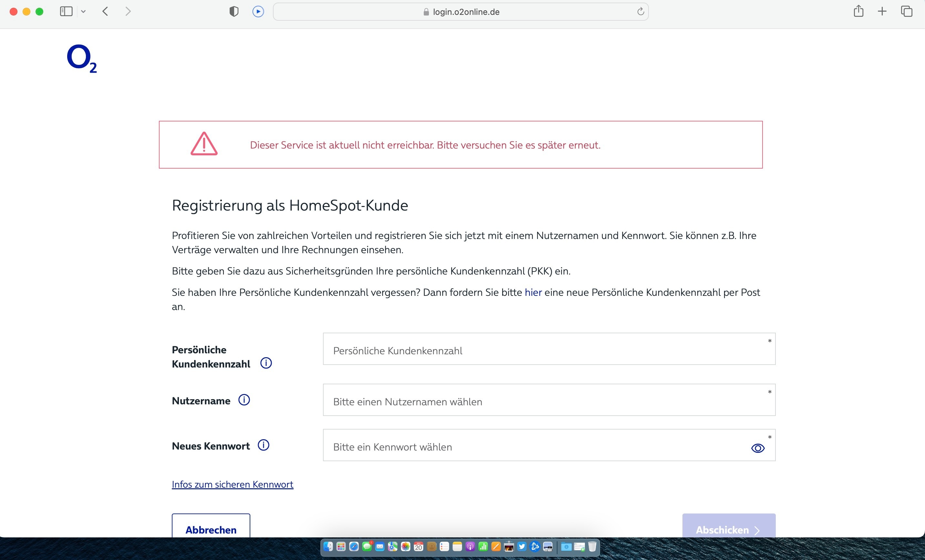
Task: Open Contacts from the Dock
Action: (x=432, y=546)
